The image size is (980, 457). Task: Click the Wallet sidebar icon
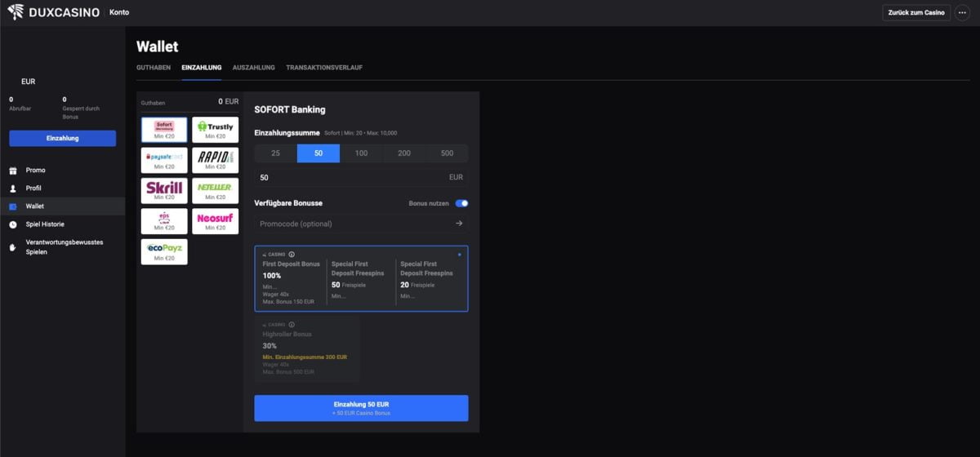13,206
